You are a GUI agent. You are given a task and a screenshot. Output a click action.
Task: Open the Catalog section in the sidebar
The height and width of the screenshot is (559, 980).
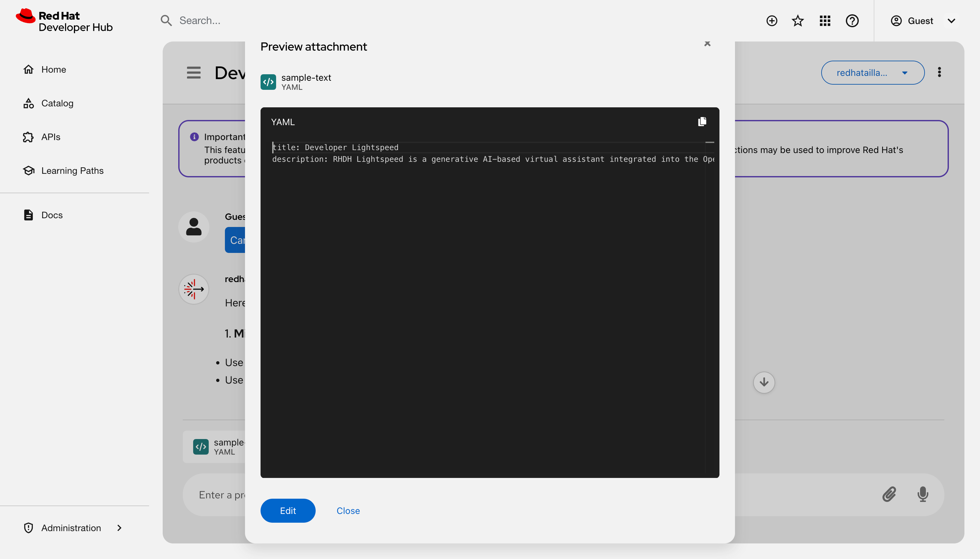[57, 103]
